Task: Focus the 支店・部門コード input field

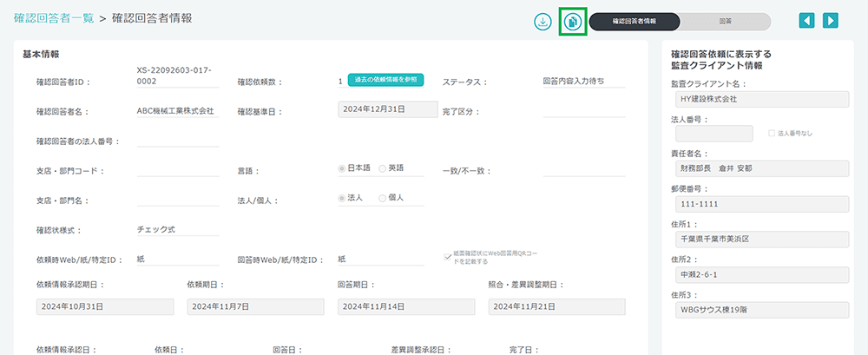Action: tap(178, 170)
